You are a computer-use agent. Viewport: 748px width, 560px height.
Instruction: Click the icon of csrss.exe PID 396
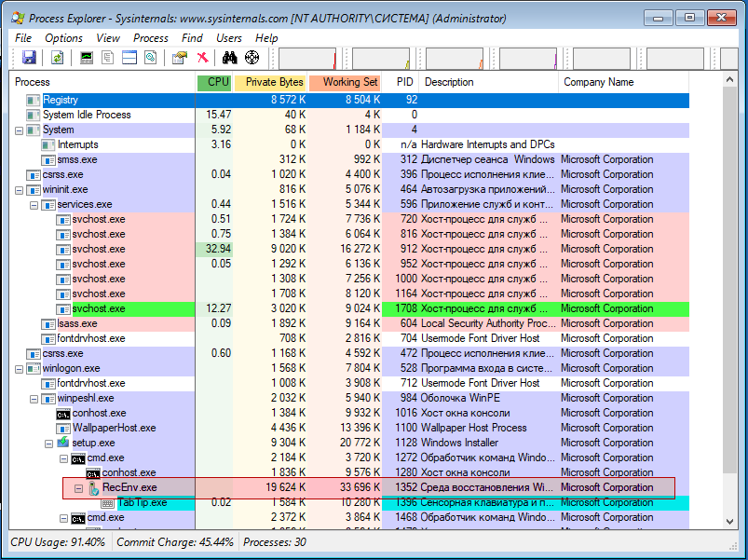click(x=33, y=174)
